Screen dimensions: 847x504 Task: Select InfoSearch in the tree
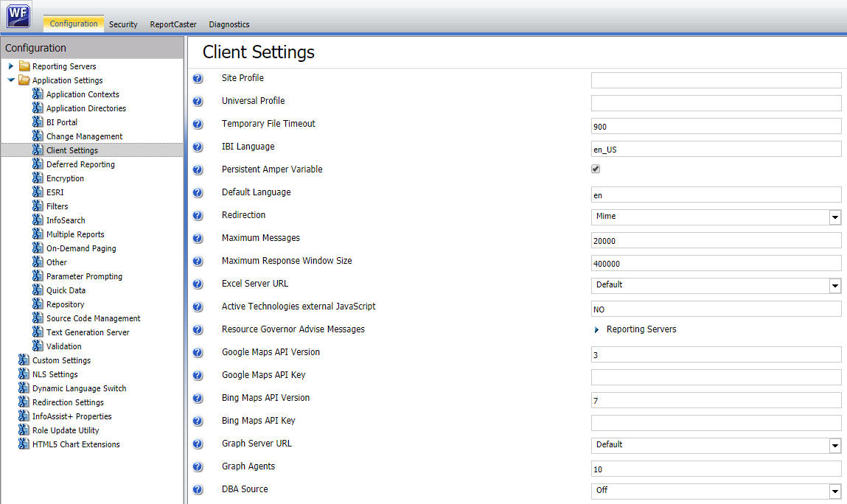click(x=66, y=220)
